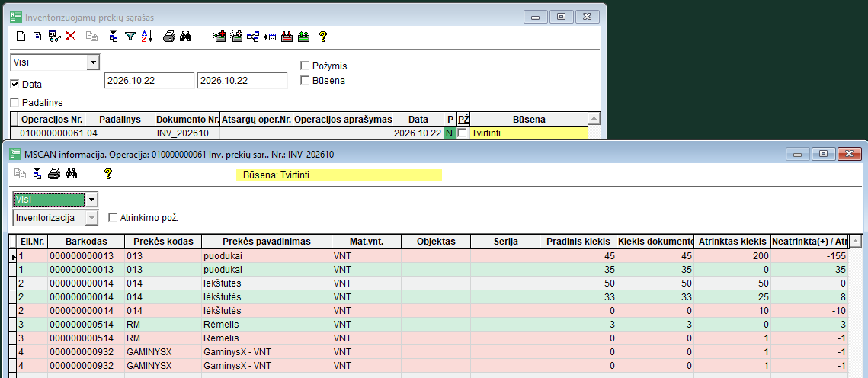Screen dimensions: 868x378
Task: Click the Operacijos Nr. column header
Action: pyautogui.click(x=50, y=120)
